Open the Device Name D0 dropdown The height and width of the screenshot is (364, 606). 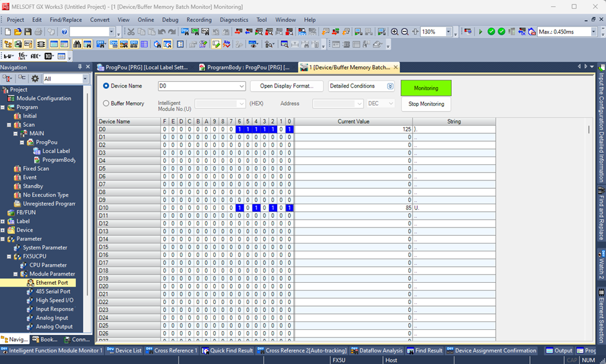(242, 86)
